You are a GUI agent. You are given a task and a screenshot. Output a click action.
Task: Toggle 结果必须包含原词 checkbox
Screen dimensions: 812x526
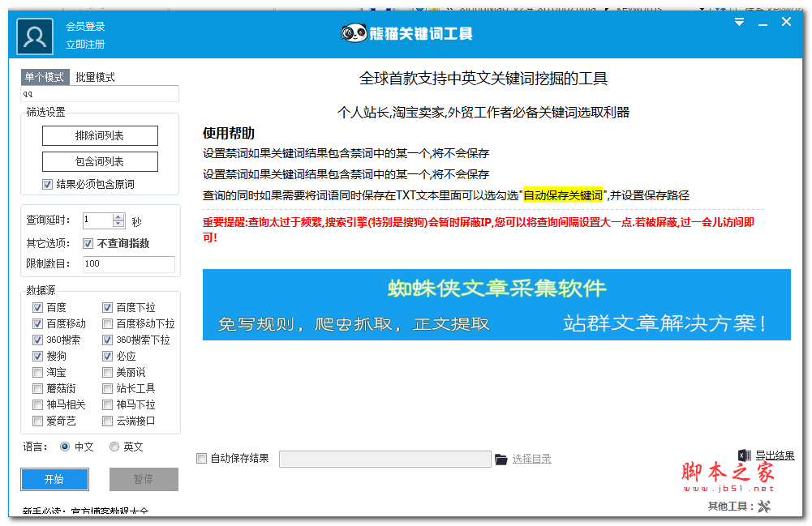coord(48,184)
